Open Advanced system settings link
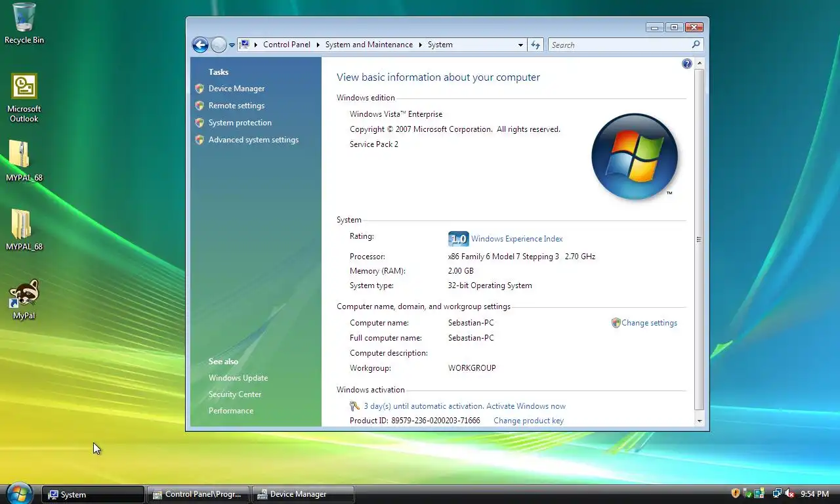 pos(253,140)
